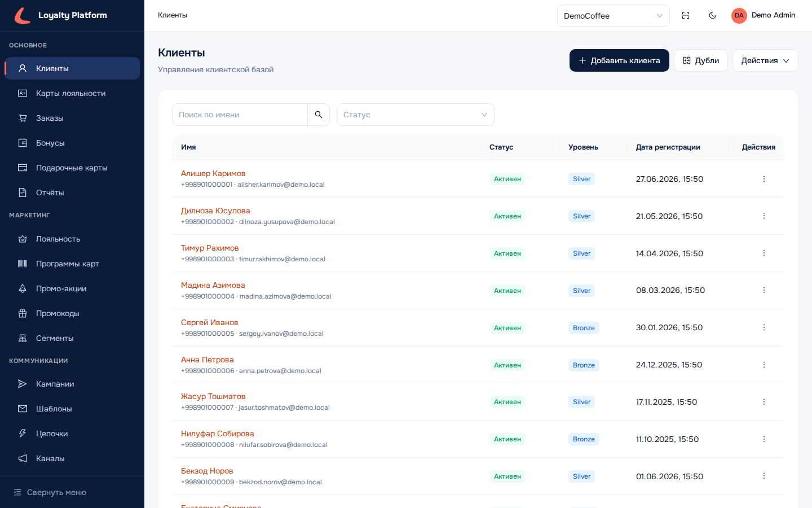Open client profile Алишер Каримов
The image size is (812, 508).
(x=213, y=173)
